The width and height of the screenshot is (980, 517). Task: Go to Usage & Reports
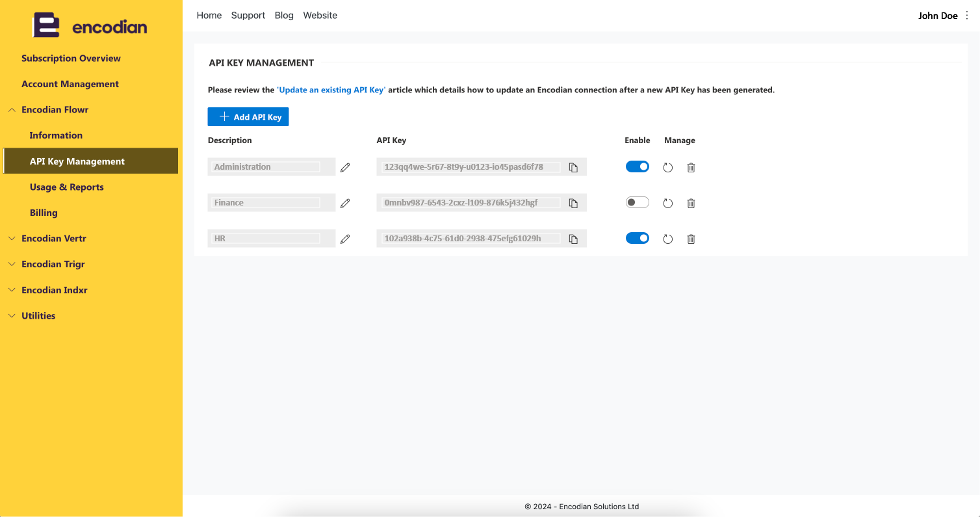coord(66,187)
